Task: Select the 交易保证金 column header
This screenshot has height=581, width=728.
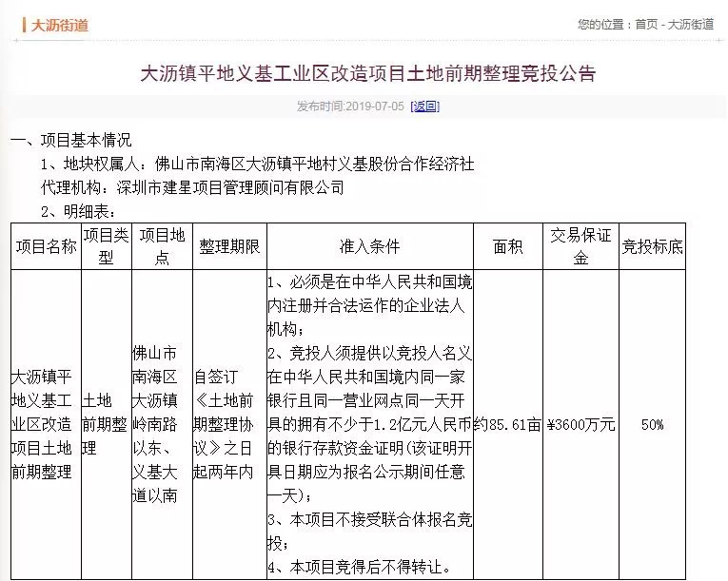Action: 581,246
